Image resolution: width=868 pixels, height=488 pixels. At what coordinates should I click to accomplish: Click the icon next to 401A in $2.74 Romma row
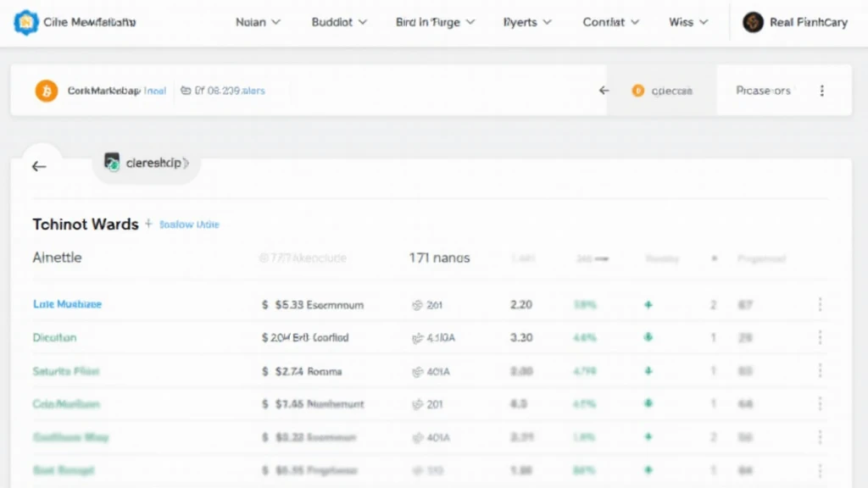(417, 372)
